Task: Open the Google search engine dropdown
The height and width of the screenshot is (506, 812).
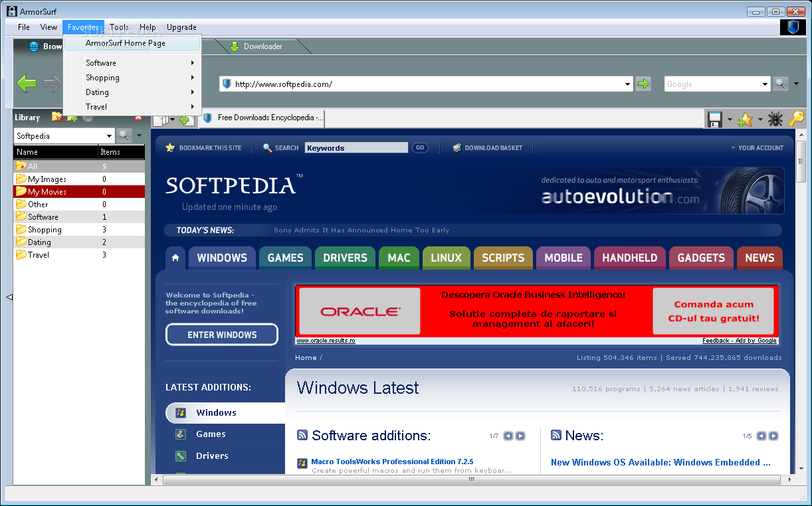Action: point(765,84)
